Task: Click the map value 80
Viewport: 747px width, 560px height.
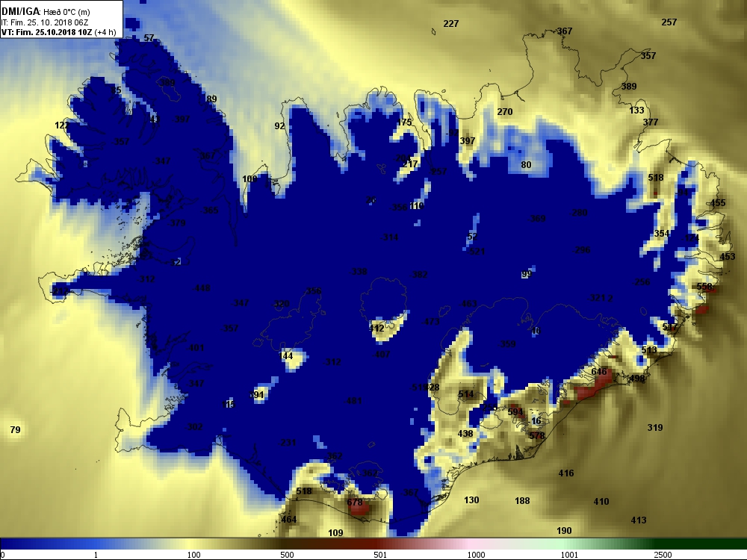Action: point(526,165)
